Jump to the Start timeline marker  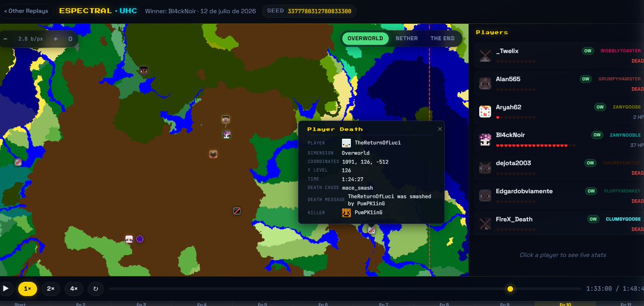point(20,304)
